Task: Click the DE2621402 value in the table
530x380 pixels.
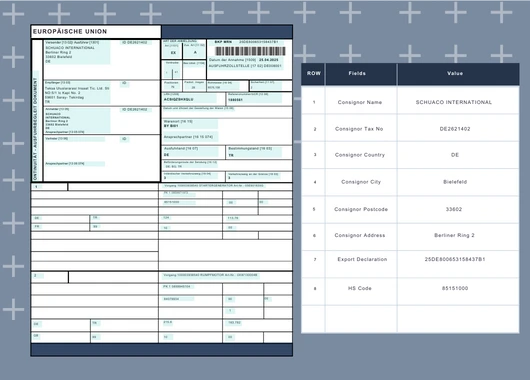Action: tap(455, 129)
